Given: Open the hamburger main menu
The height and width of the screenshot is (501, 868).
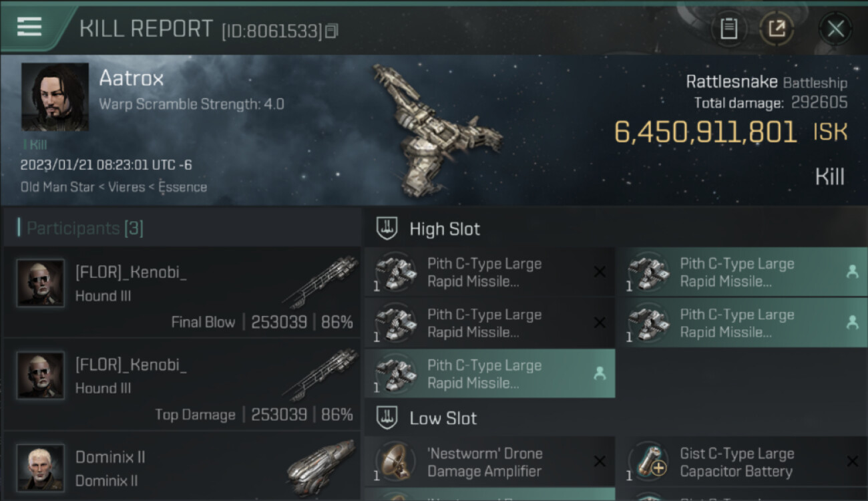Looking at the screenshot, I should (29, 27).
